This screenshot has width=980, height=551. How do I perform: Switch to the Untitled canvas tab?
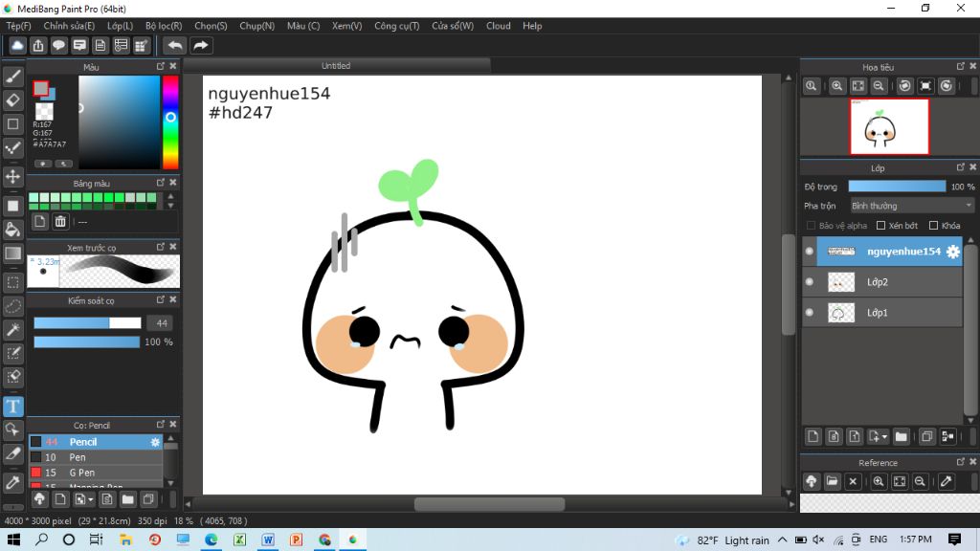point(336,66)
